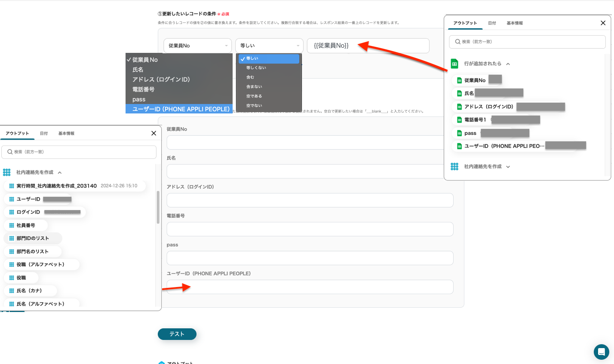Image resolution: width=614 pixels, height=364 pixels.
Task: Click the テスト button
Action: point(177,334)
